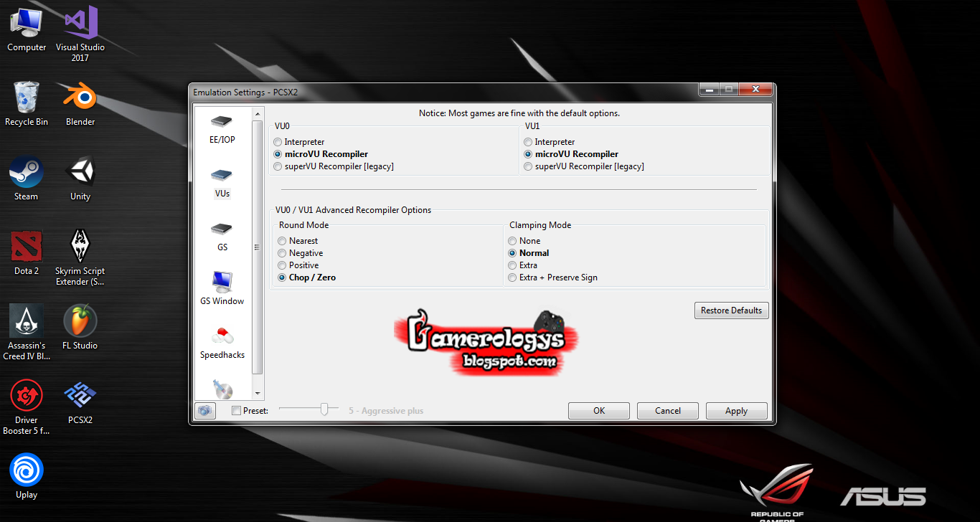Image resolution: width=980 pixels, height=522 pixels.
Task: Open the GS settings page
Action: point(222,237)
